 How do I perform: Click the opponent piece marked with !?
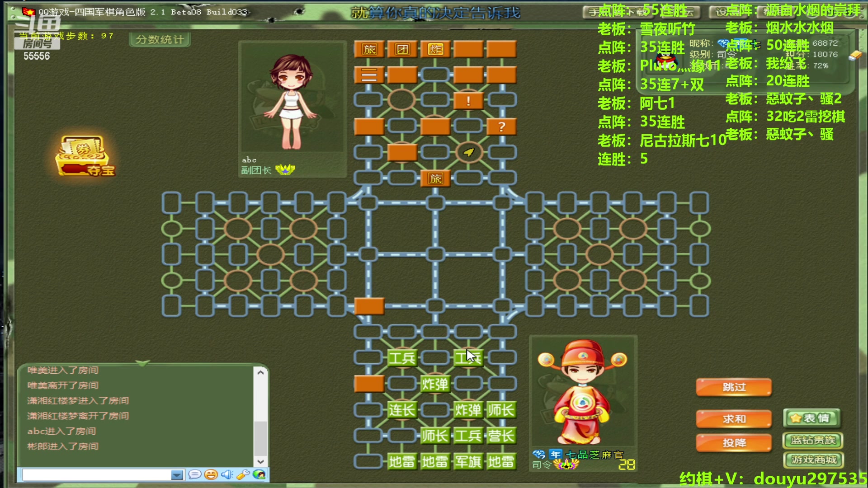coord(468,101)
